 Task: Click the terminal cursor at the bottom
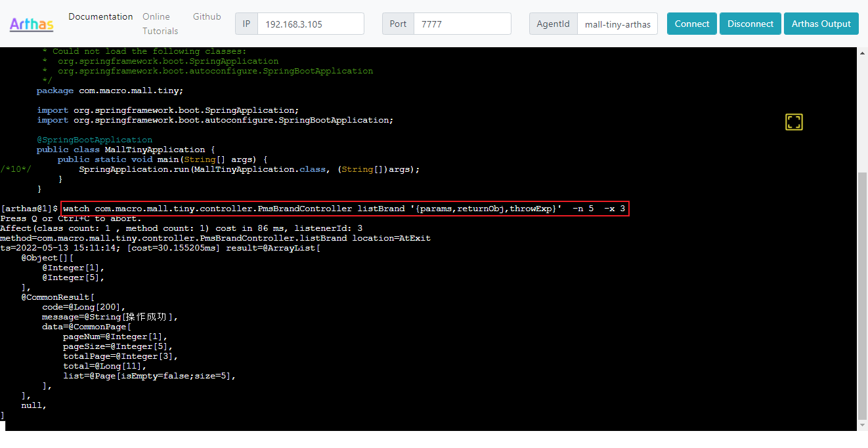(x=3, y=426)
